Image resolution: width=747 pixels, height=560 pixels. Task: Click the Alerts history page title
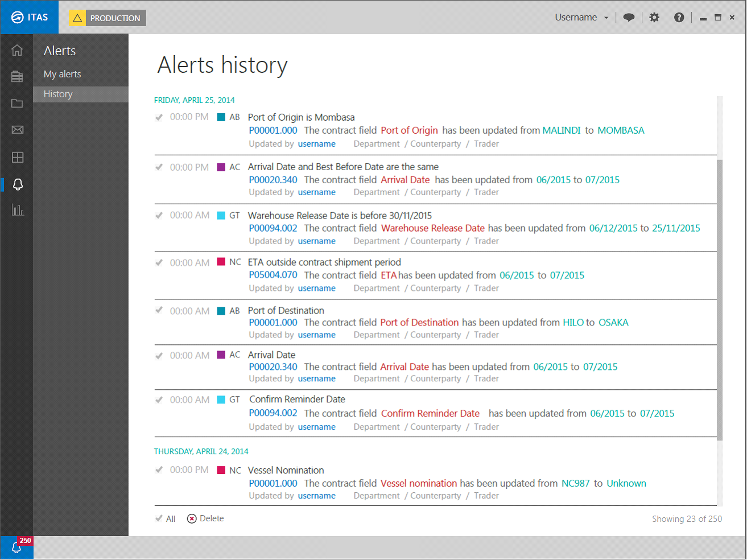[222, 65]
